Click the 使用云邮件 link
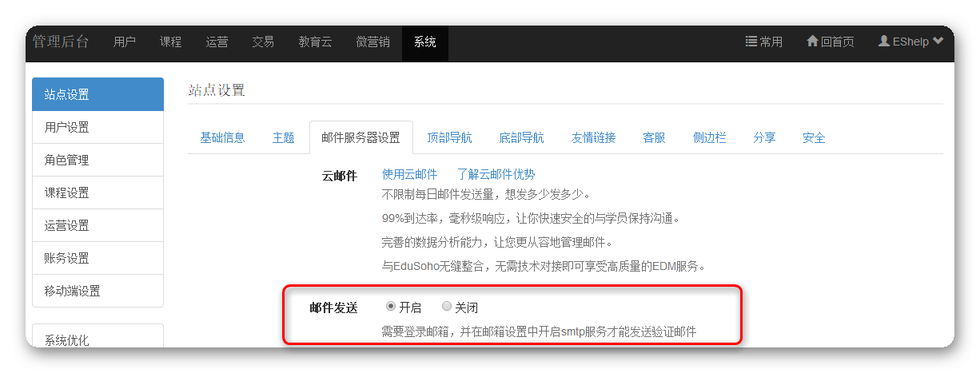 click(x=409, y=174)
